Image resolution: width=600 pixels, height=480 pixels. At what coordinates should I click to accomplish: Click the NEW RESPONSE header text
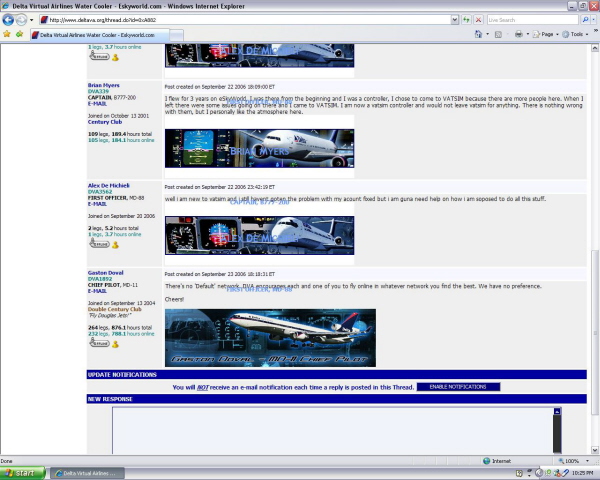[110, 399]
